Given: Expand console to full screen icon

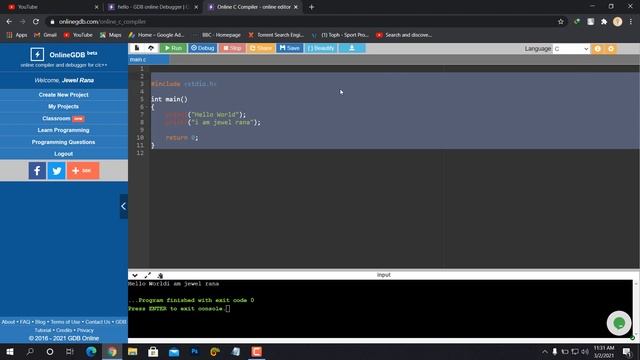Looking at the screenshot, I should click(147, 276).
